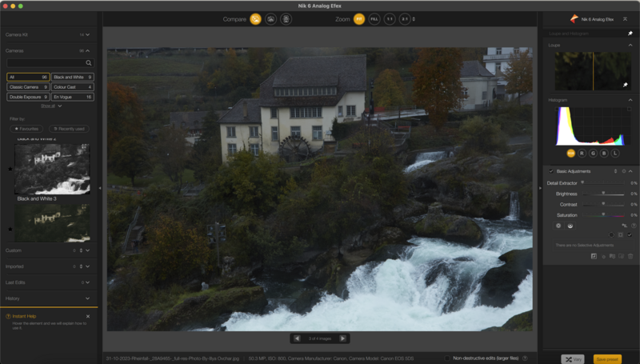This screenshot has width=640, height=364.
Task: Go to previous image
Action: click(297, 338)
